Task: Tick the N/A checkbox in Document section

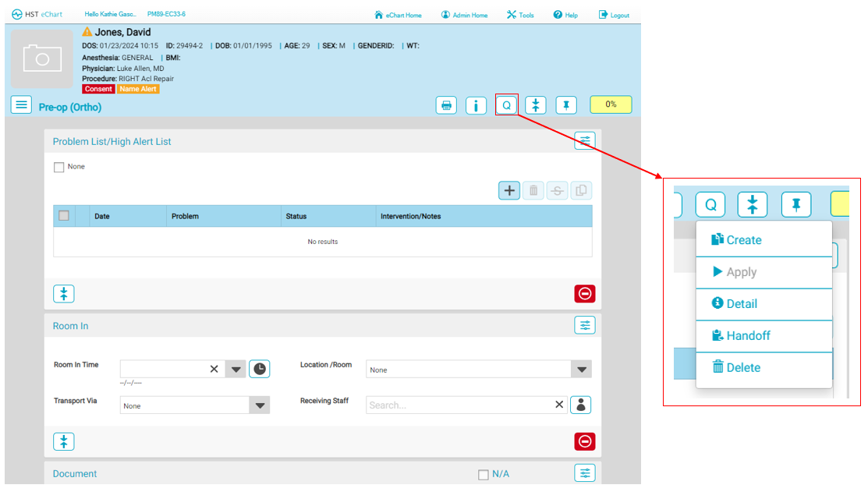Action: click(x=484, y=474)
